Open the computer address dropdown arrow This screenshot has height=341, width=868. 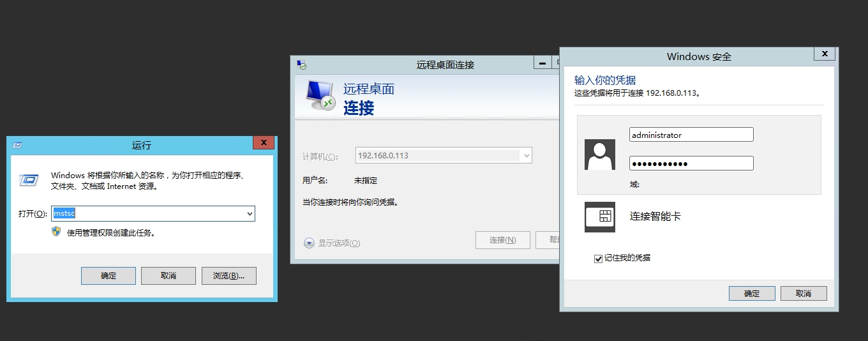pyautogui.click(x=527, y=155)
